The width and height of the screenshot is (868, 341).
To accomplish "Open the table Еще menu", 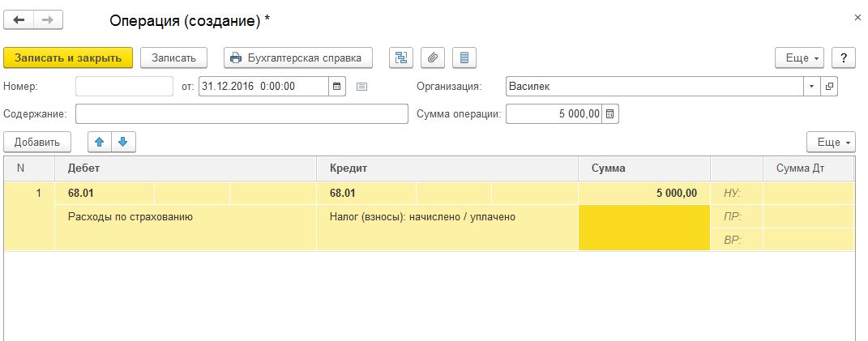I will pos(831,142).
